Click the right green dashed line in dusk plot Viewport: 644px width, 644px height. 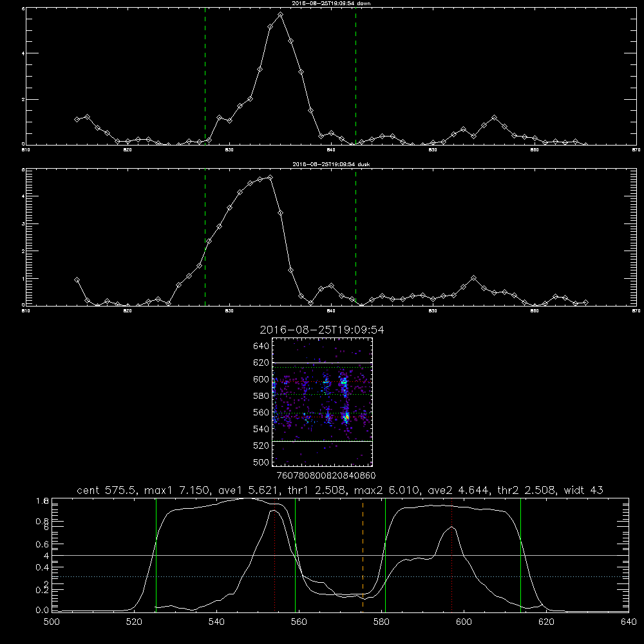point(355,238)
